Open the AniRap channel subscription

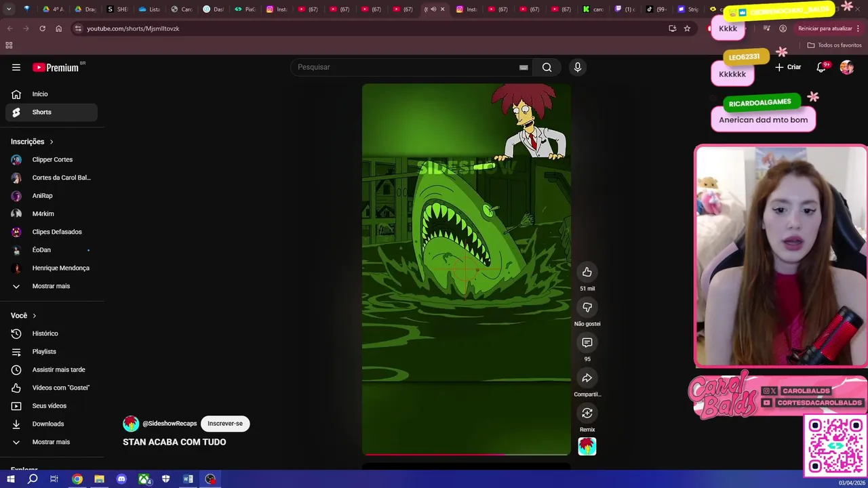point(52,196)
